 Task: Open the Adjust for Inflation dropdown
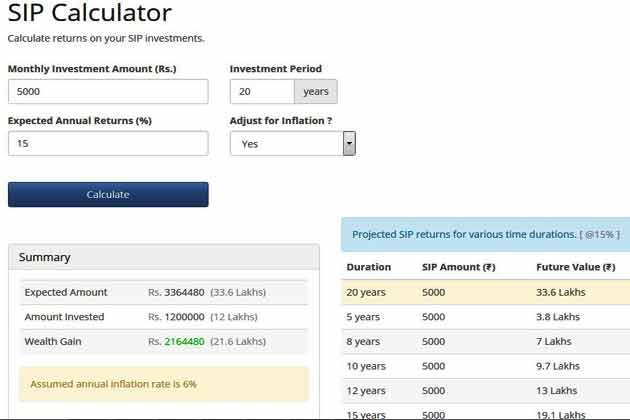click(x=293, y=143)
